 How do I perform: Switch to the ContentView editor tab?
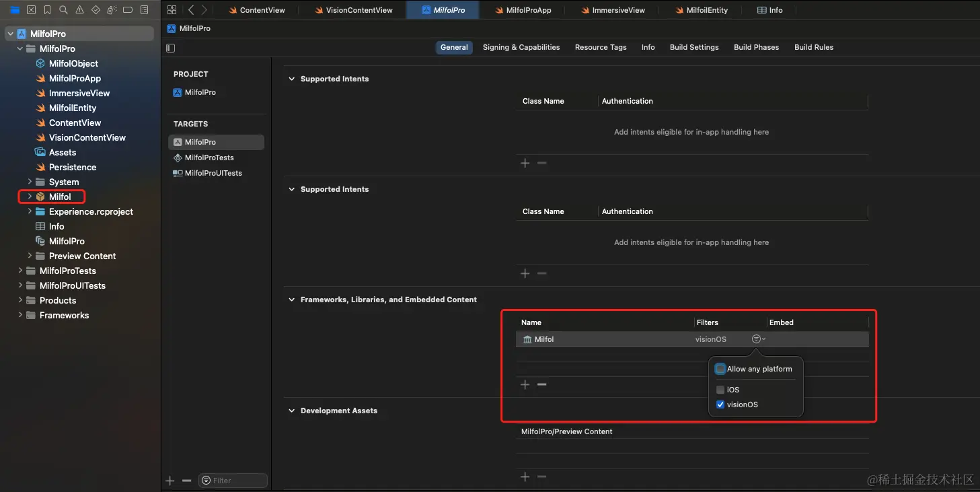tap(256, 10)
